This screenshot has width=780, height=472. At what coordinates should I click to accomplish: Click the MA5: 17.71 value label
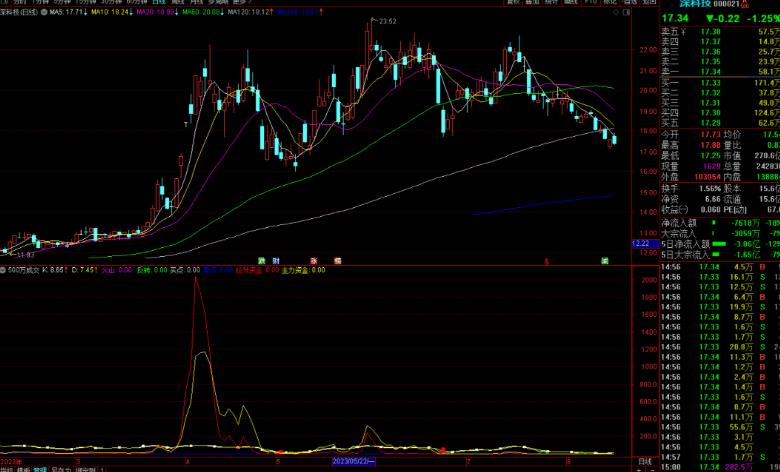click(68, 12)
